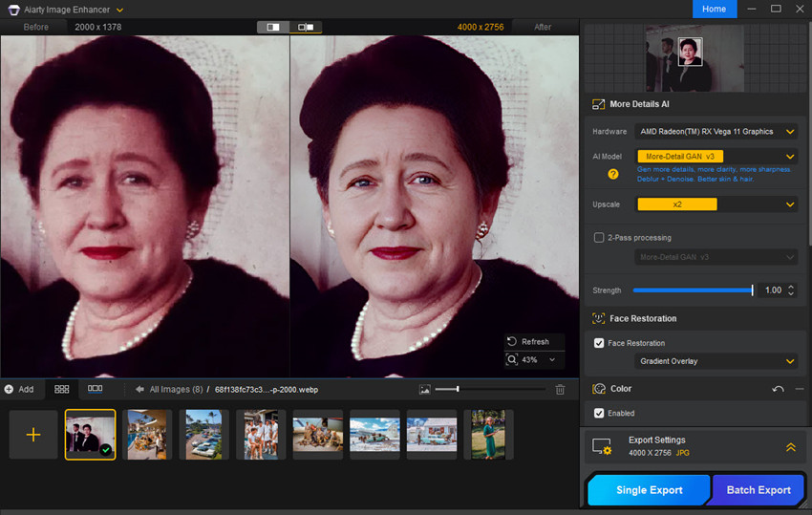Viewport: 812px width, 515px height.
Task: Click the AI Model help question icon
Action: [x=613, y=174]
